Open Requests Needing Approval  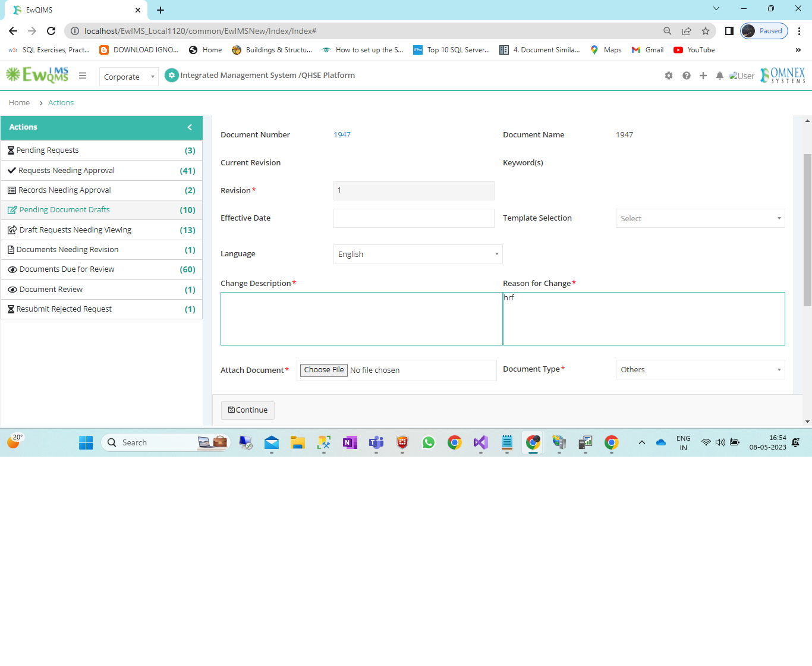102,171
